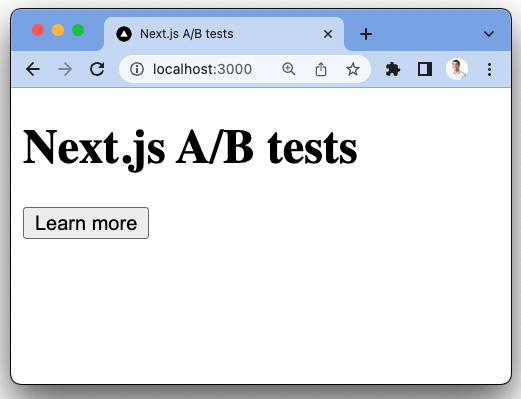Bookmark this tab with star icon
Image resolution: width=521 pixels, height=399 pixels.
point(353,69)
